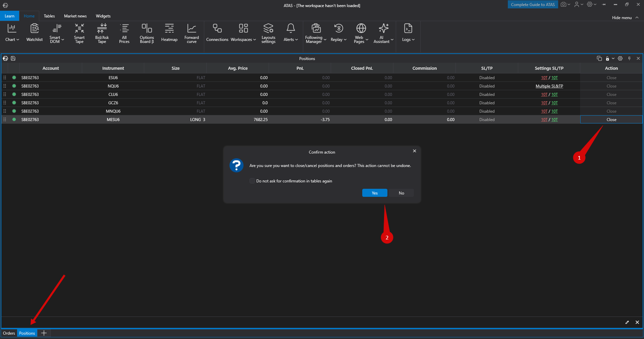The height and width of the screenshot is (339, 644).
Task: Expand the Workspaces dropdown arrow
Action: pyautogui.click(x=255, y=40)
